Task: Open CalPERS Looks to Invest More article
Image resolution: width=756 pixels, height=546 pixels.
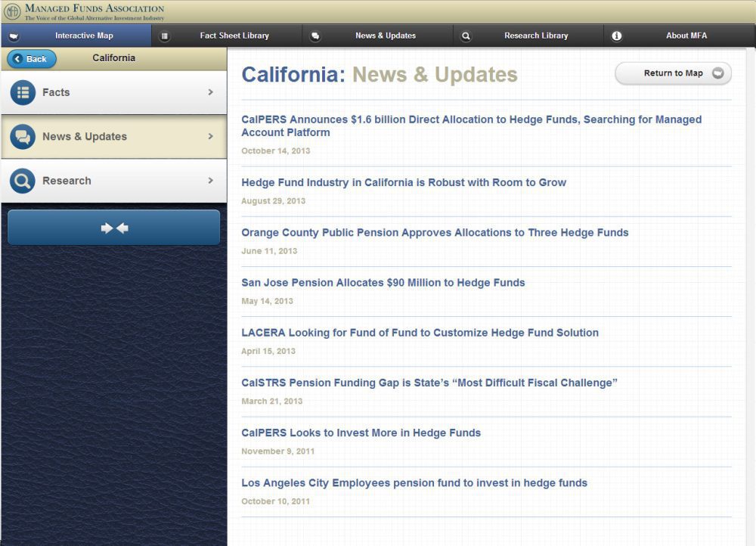Action: pos(361,433)
